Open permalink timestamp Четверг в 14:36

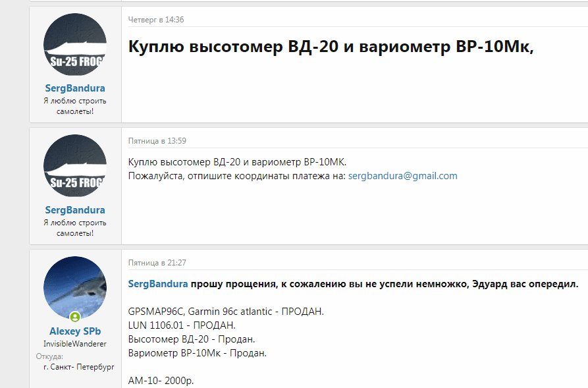click(156, 20)
